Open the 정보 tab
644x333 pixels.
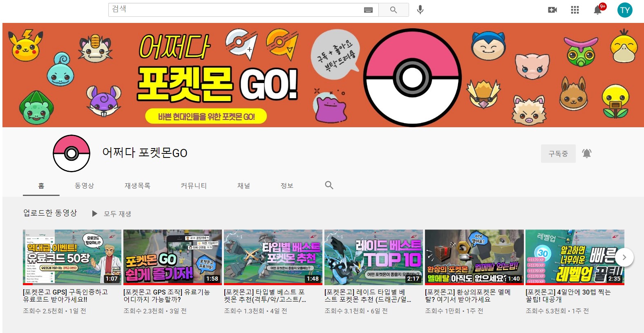pyautogui.click(x=287, y=186)
